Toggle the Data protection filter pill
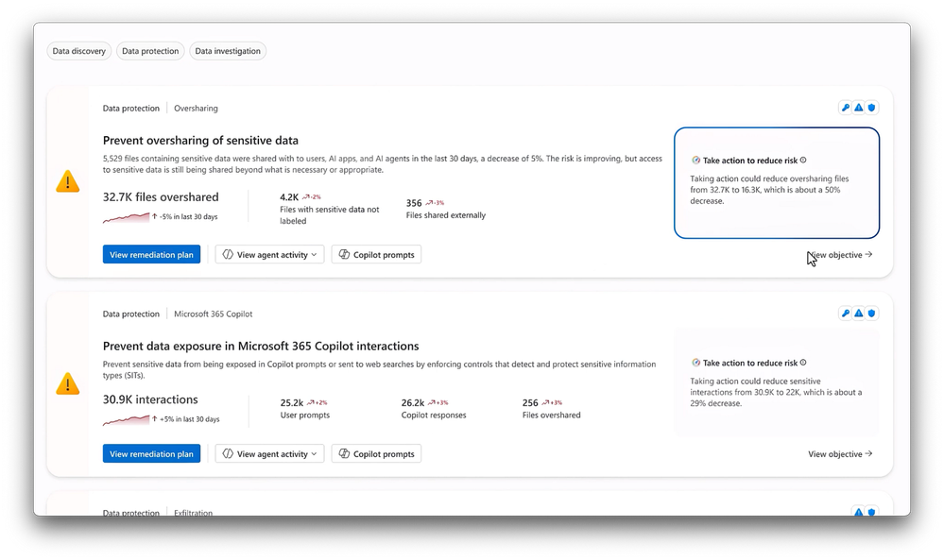 pyautogui.click(x=150, y=51)
